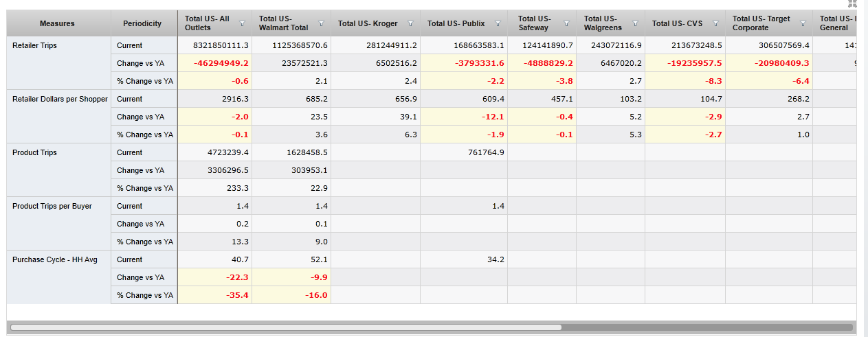Screen dimensions: 868x337
Task: Click the Measures column header
Action: click(58, 23)
